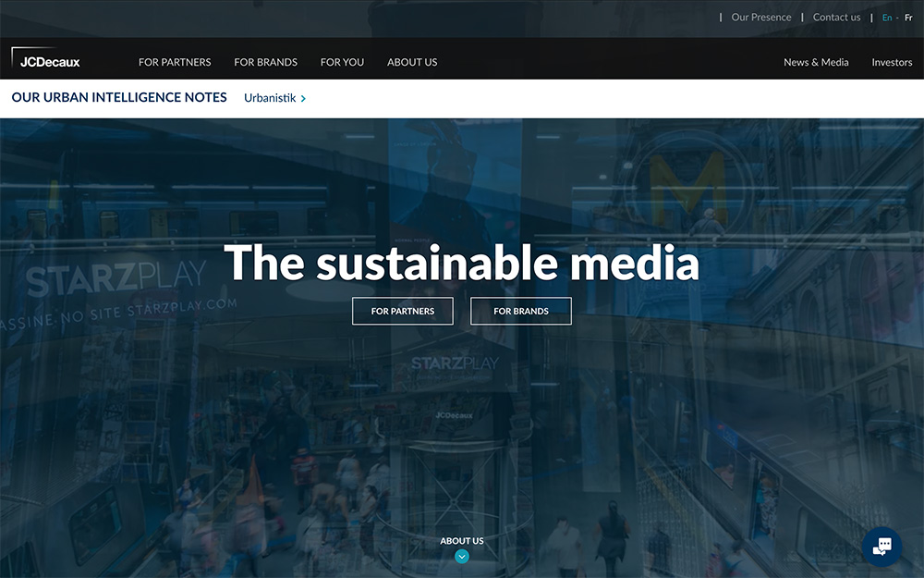Click the About Us label at page bottom
This screenshot has width=924, height=578.
(x=462, y=540)
